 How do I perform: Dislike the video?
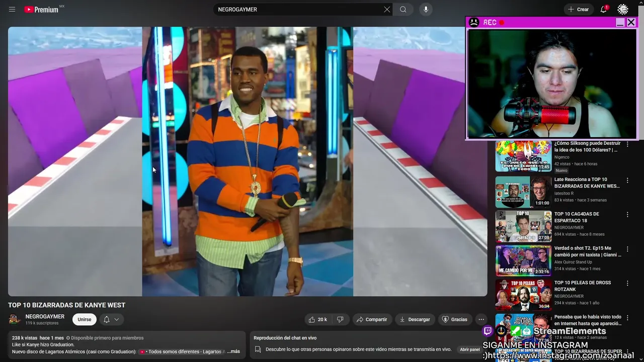(341, 319)
